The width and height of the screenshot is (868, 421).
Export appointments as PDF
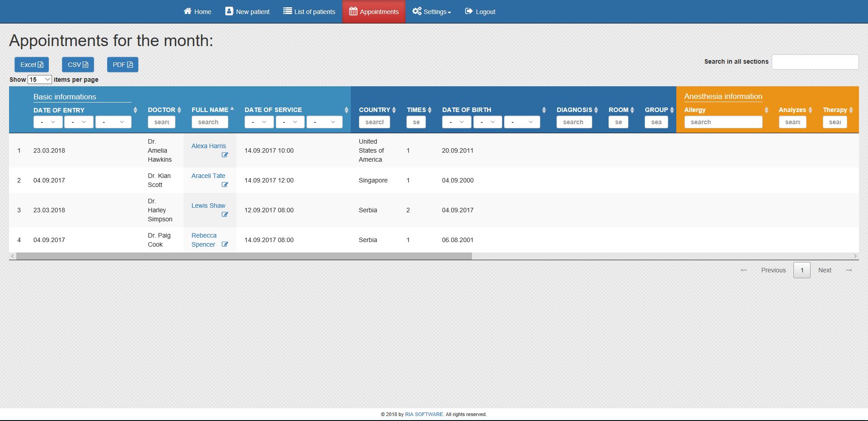[123, 65]
